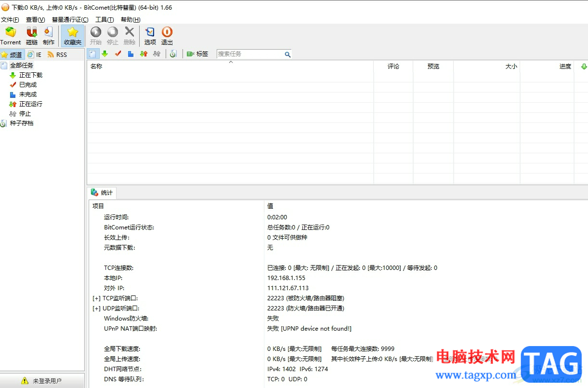Select 正在下载 in the sidebar
This screenshot has width=588, height=388.
(31, 75)
